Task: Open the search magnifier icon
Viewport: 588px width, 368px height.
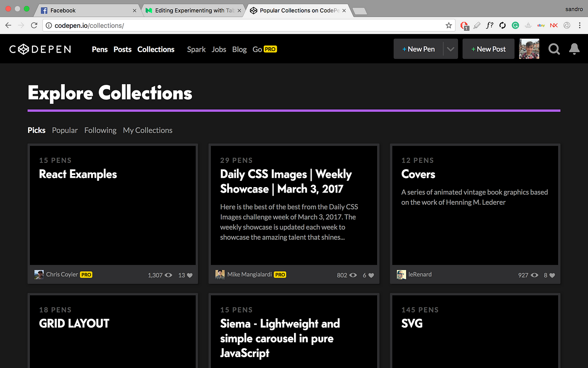Action: pyautogui.click(x=554, y=49)
